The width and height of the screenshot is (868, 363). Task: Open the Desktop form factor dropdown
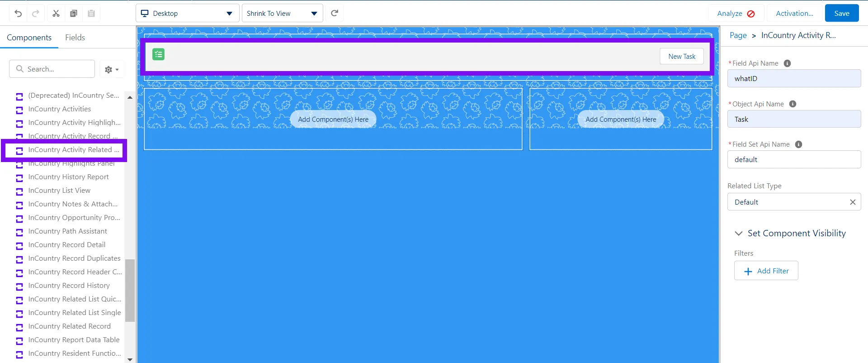pyautogui.click(x=186, y=14)
